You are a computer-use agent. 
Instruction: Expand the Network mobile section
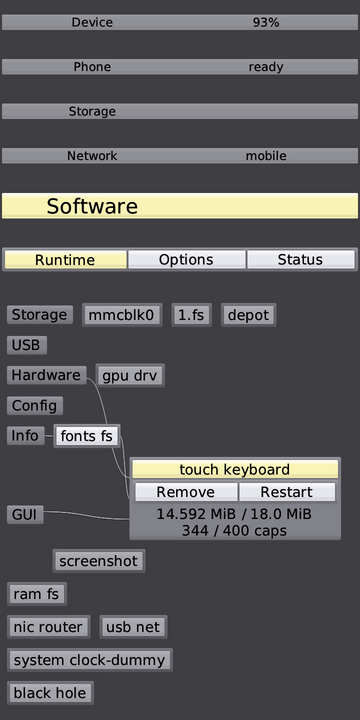coord(180,156)
